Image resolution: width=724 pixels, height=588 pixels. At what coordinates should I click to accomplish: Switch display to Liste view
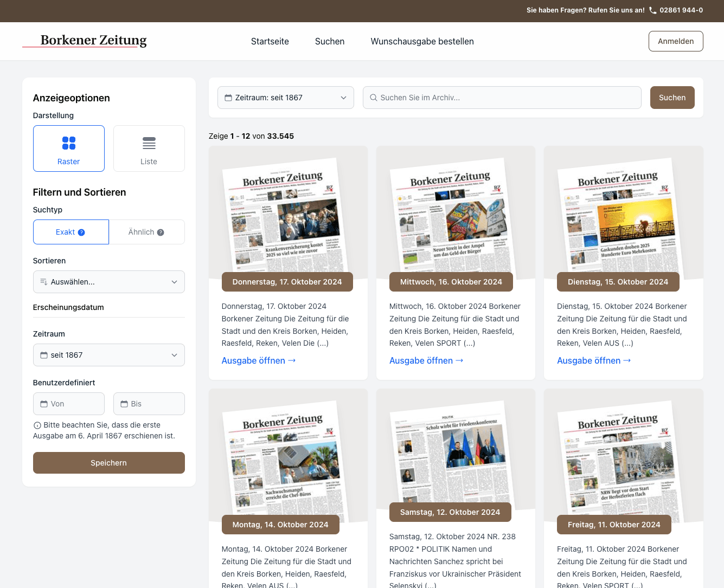(149, 148)
